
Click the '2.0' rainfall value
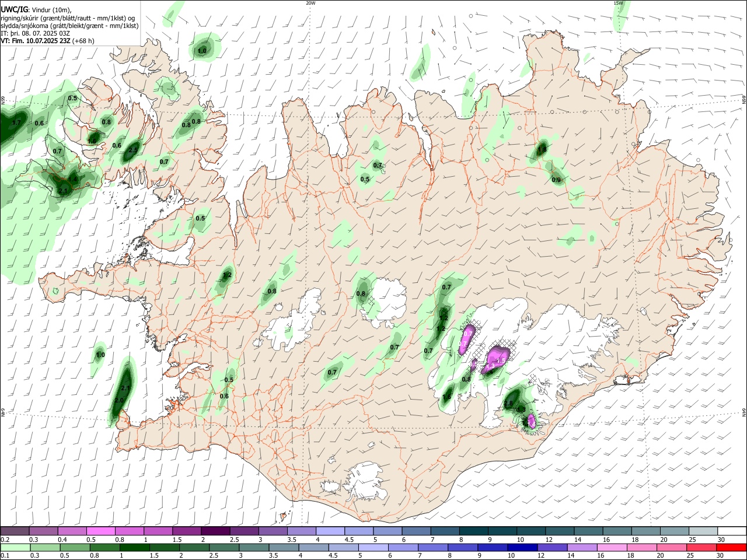pos(119,401)
